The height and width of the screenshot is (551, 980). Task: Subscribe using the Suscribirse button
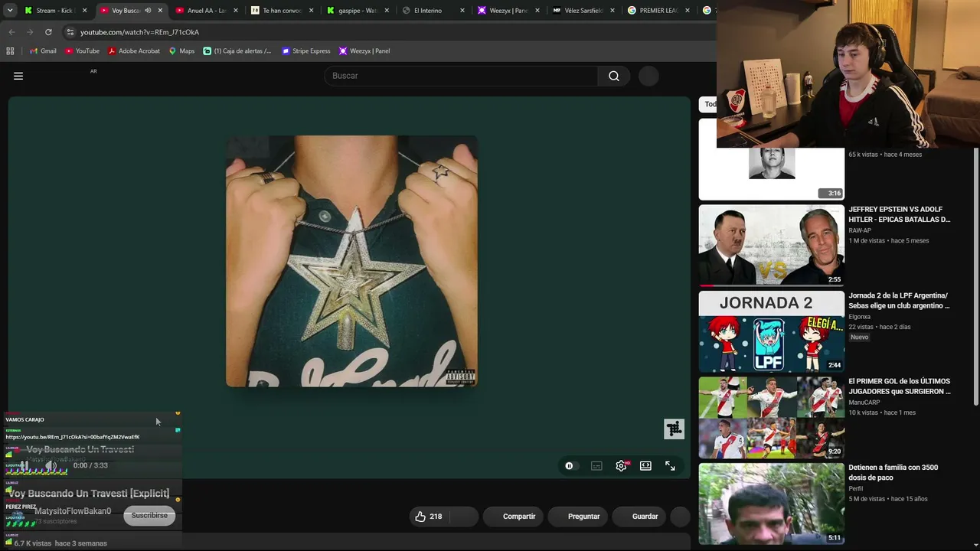pos(149,516)
